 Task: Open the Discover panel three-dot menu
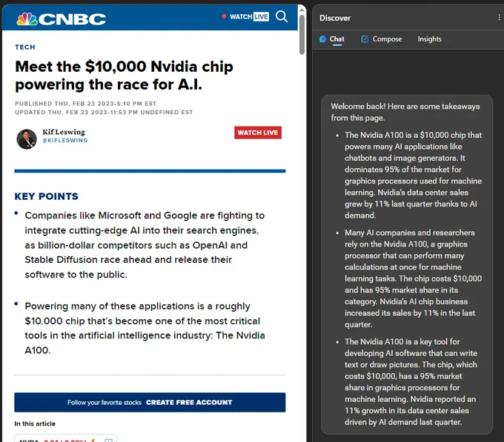pos(499,17)
